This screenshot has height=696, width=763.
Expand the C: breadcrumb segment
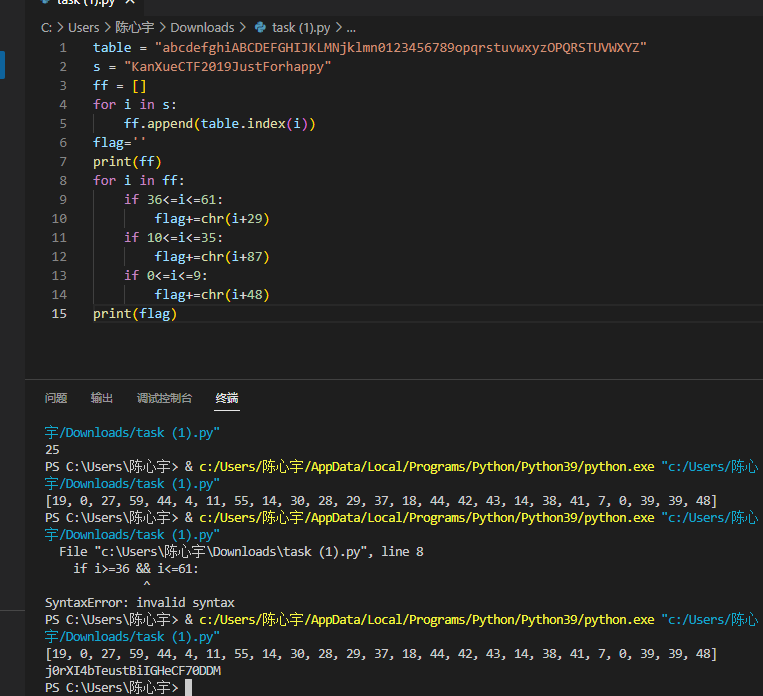click(46, 28)
